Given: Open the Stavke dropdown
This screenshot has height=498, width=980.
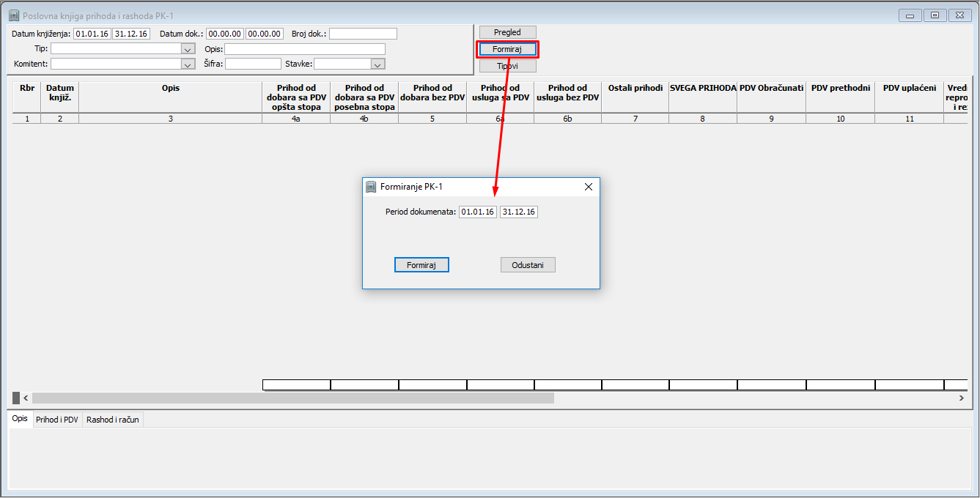Looking at the screenshot, I should [x=377, y=64].
